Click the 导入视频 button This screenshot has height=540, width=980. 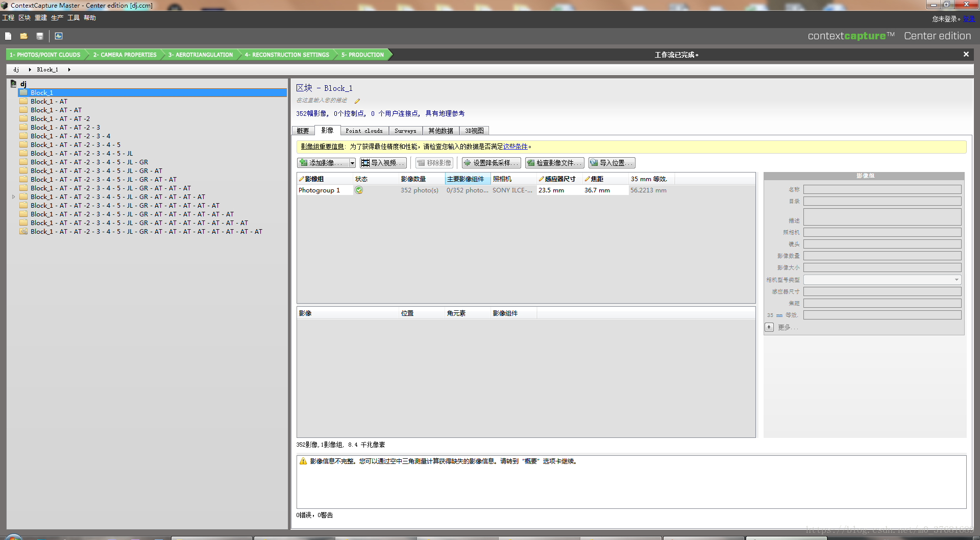pos(383,163)
